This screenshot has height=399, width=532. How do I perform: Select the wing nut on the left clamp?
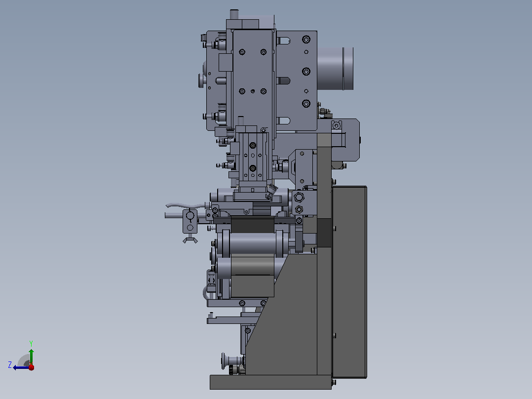190,240
